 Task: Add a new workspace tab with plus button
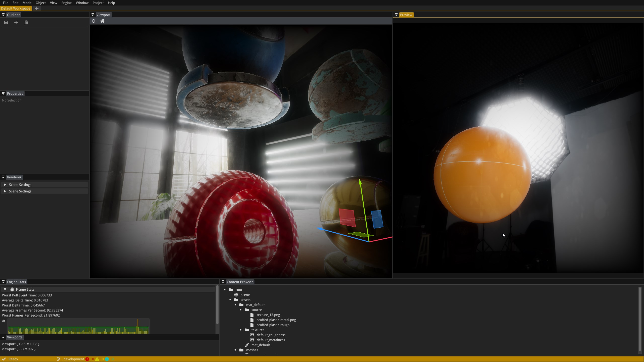coord(37,8)
